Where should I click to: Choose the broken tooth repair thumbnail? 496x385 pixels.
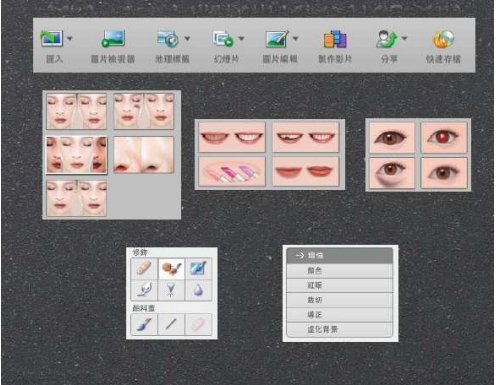[x=306, y=137]
